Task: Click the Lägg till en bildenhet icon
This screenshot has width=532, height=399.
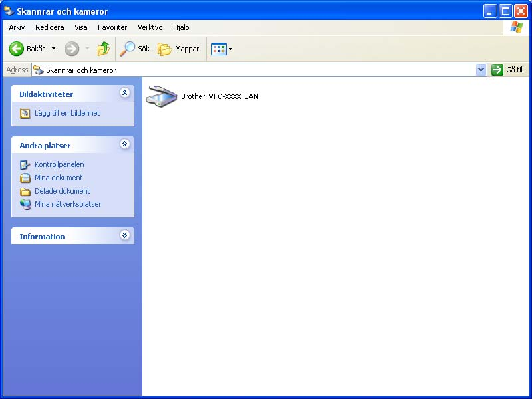Action: (25, 113)
